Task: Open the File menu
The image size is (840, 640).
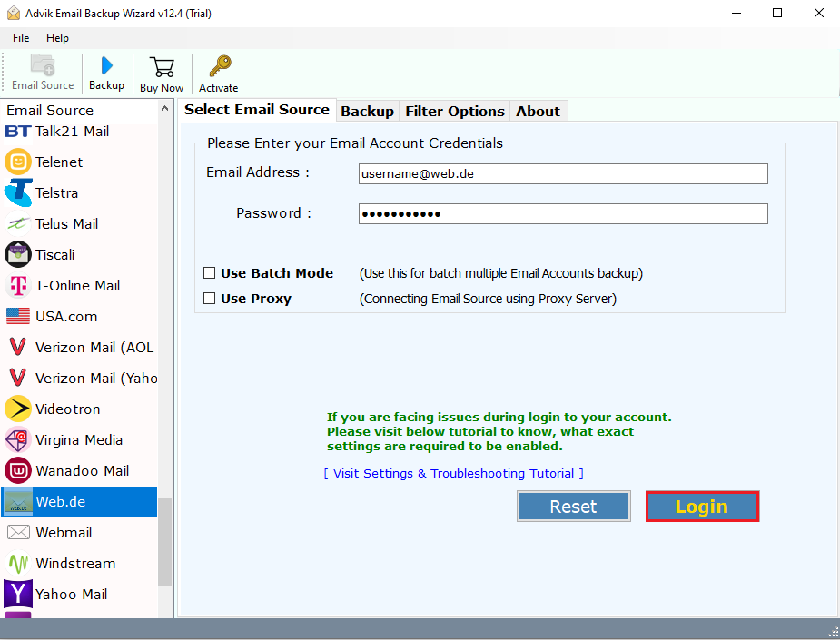Action: (21, 38)
